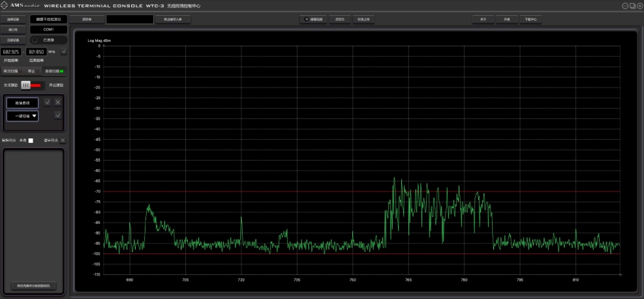Clear the list with the X icon
644x299 pixels.
pyautogui.click(x=63, y=140)
